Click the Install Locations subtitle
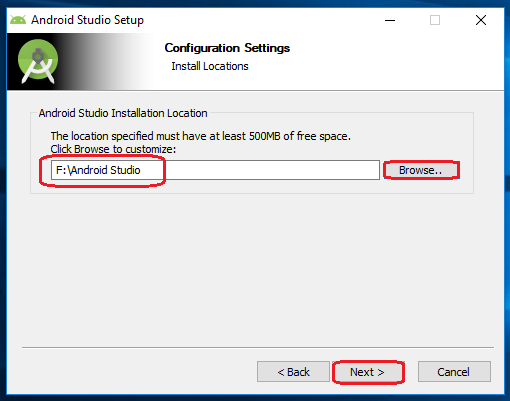510x401 pixels. [x=210, y=66]
